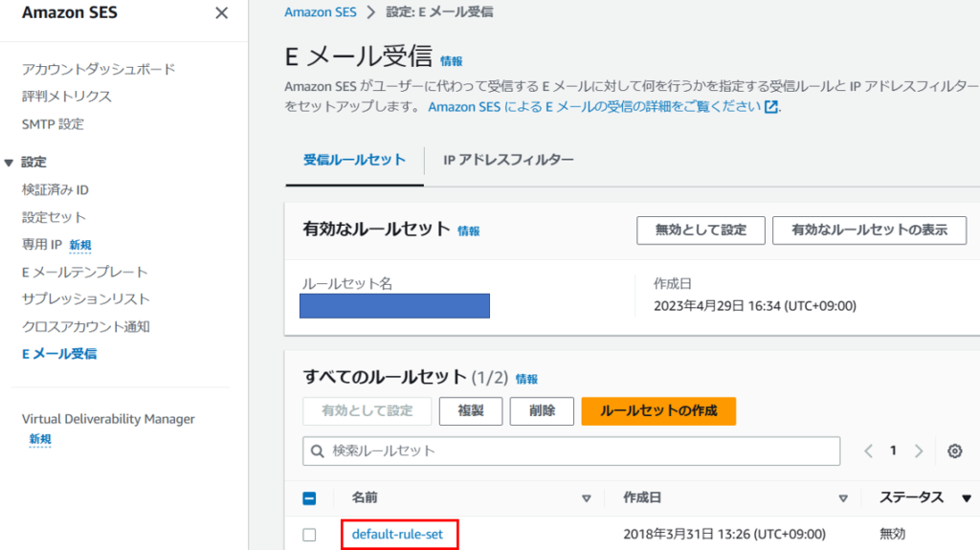Click 無効として設定 button
Screen dimensions: 980x550
(701, 230)
